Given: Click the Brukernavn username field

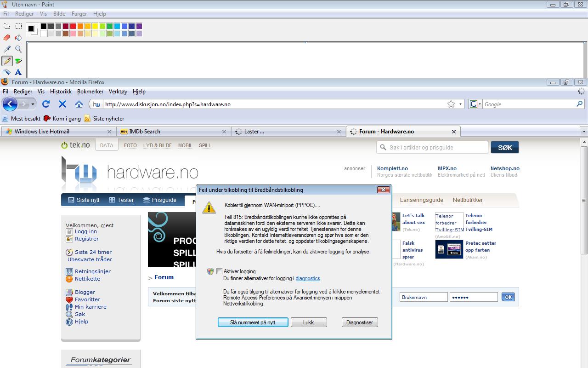Looking at the screenshot, I should (x=424, y=297).
